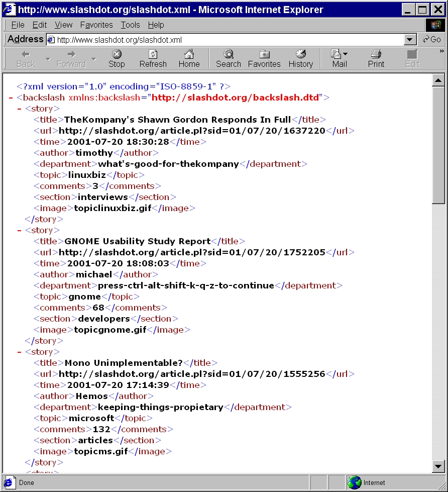Collapse the backslash root XML node
This screenshot has width=448, height=492.
coord(11,97)
